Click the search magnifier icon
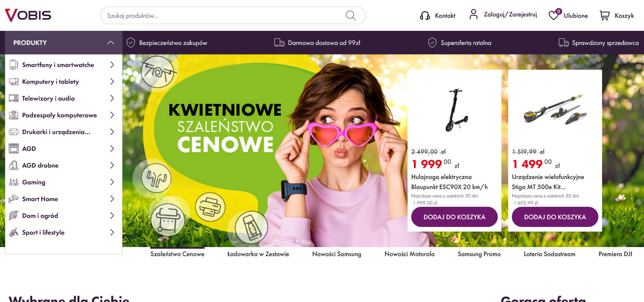 click(351, 15)
